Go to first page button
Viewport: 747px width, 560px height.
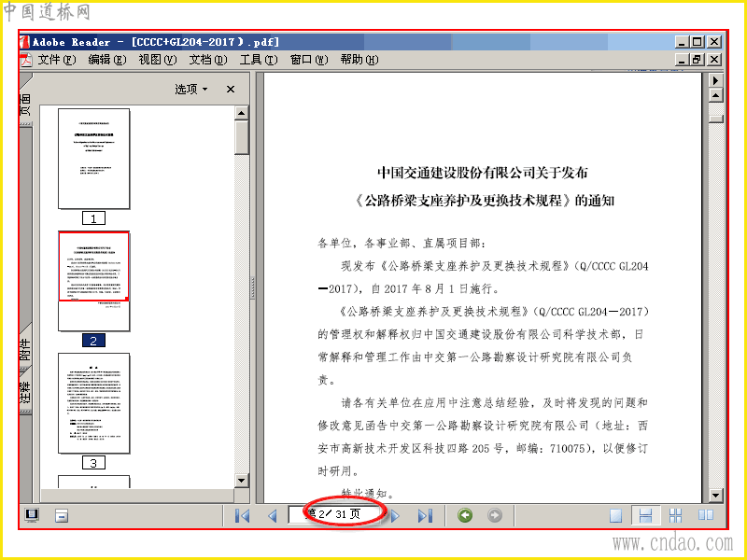(243, 516)
